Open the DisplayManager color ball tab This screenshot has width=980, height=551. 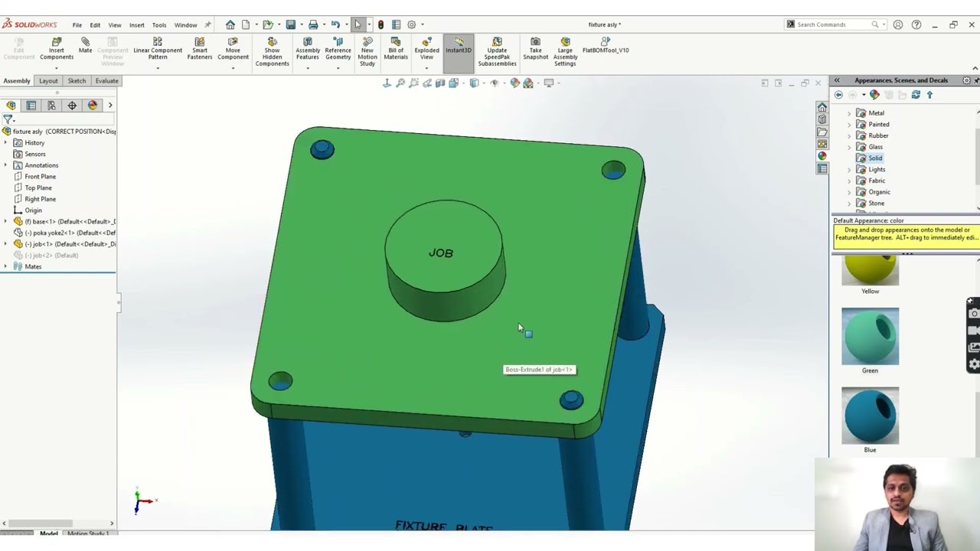pyautogui.click(x=93, y=106)
